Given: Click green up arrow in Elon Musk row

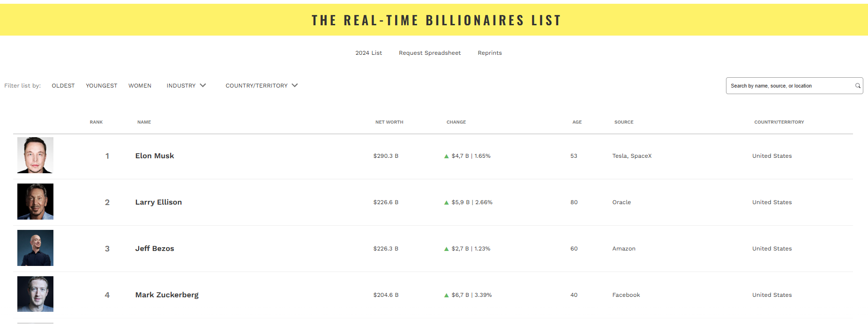Looking at the screenshot, I should [446, 156].
